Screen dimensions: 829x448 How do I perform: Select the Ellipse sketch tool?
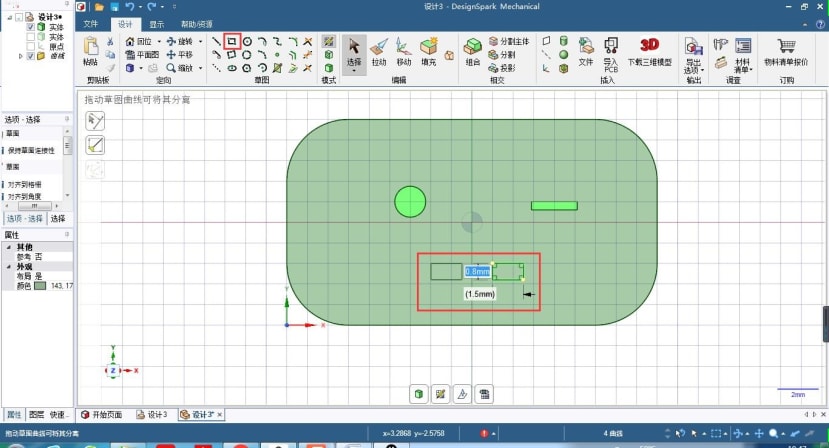point(232,68)
